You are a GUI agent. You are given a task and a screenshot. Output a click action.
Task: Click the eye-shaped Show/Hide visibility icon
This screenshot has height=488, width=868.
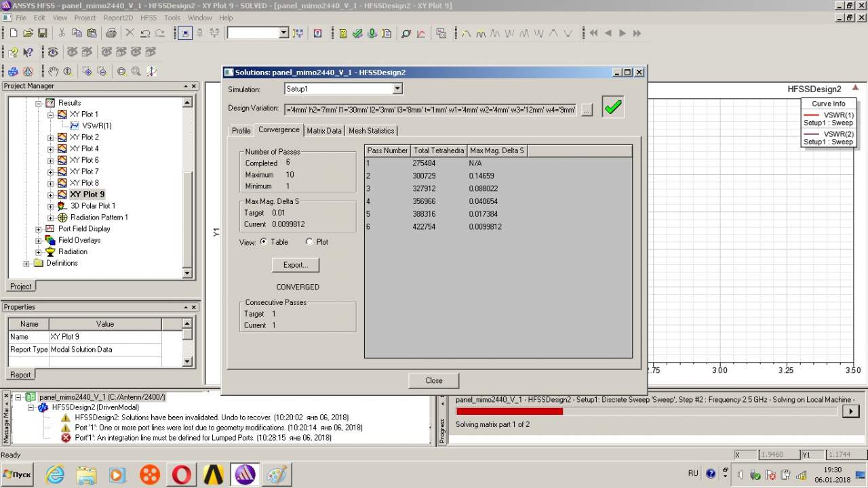[53, 52]
